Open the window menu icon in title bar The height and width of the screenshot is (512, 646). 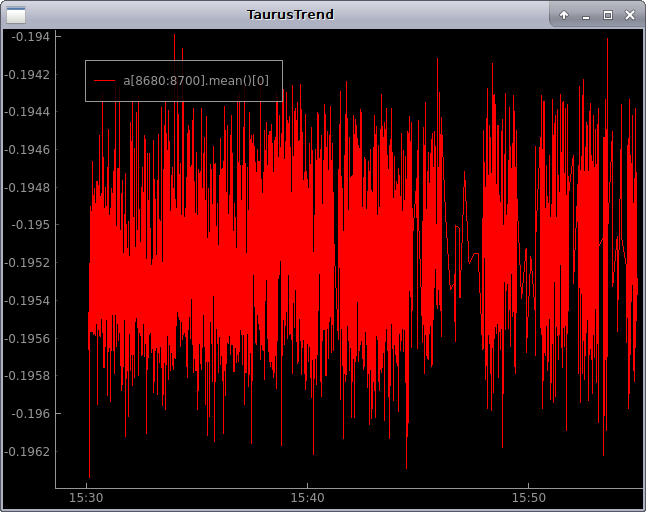[17, 15]
